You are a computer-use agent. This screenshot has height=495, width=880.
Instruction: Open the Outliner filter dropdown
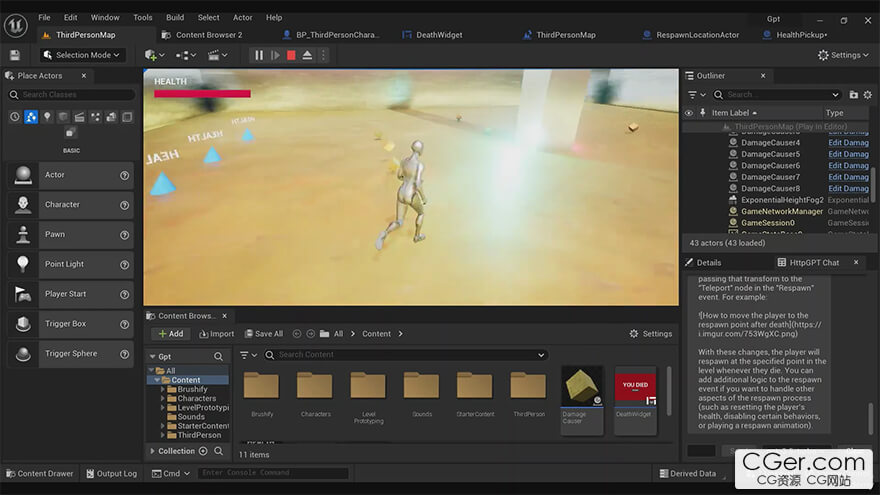[696, 95]
